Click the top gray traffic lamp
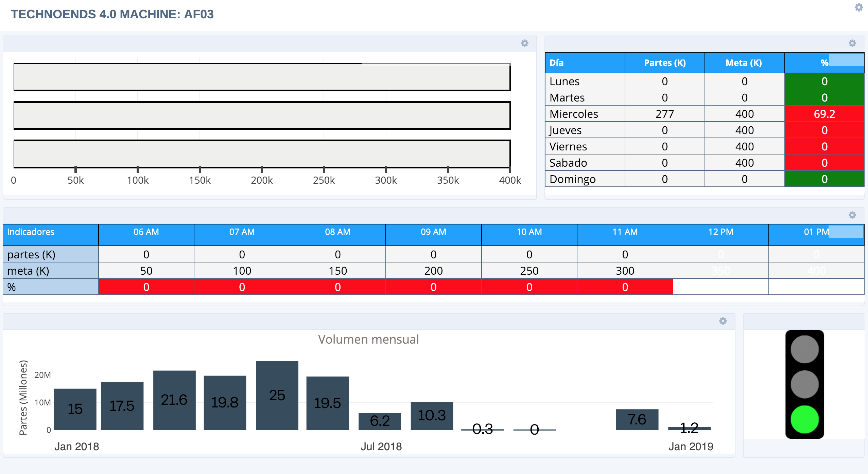The width and height of the screenshot is (868, 474). (804, 349)
